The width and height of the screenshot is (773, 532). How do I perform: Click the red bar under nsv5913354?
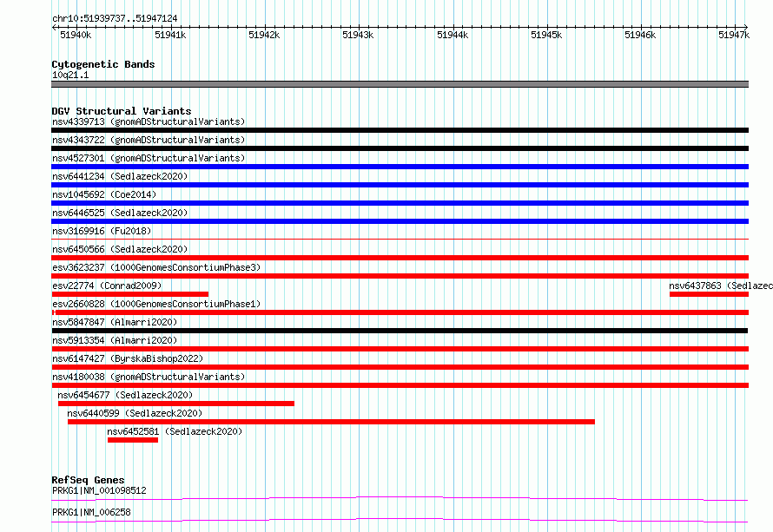[x=400, y=349]
